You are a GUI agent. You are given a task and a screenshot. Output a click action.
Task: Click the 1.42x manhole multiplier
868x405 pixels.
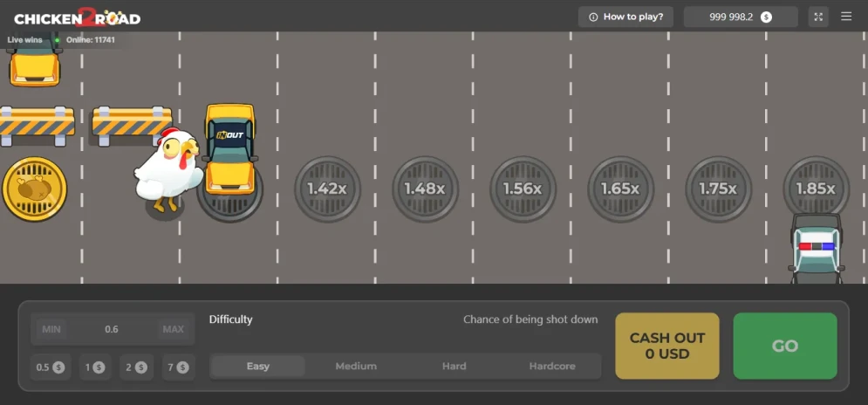click(327, 189)
